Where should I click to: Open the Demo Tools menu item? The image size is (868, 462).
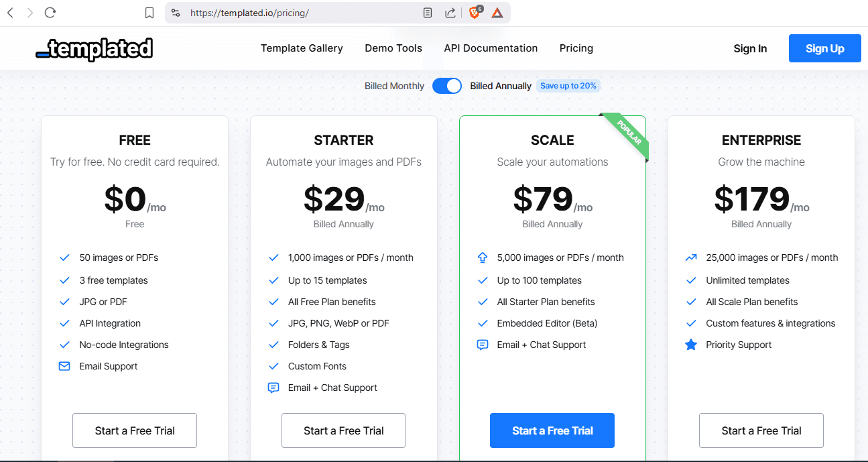pos(393,48)
